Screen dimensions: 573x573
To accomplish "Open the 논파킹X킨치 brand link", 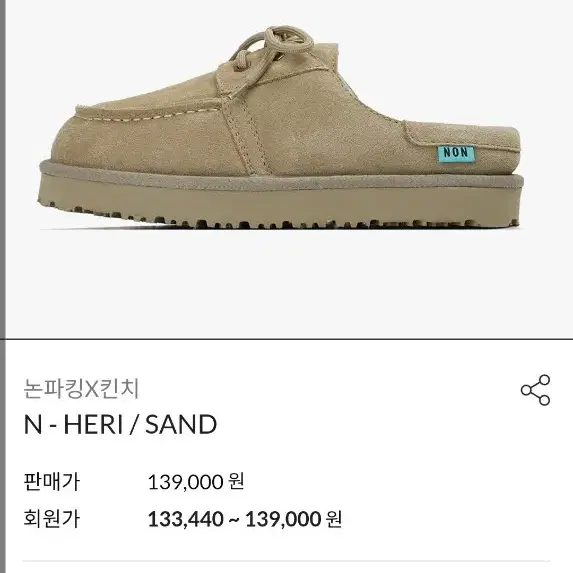I will click(81, 388).
